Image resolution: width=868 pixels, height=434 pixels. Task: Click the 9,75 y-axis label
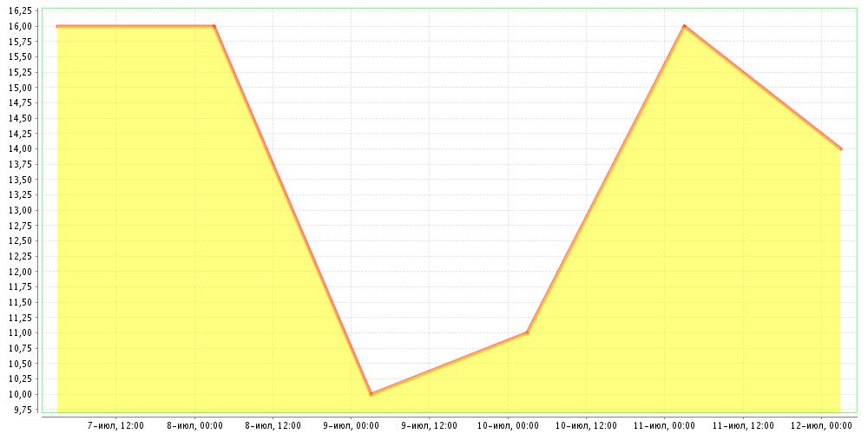coord(24,410)
